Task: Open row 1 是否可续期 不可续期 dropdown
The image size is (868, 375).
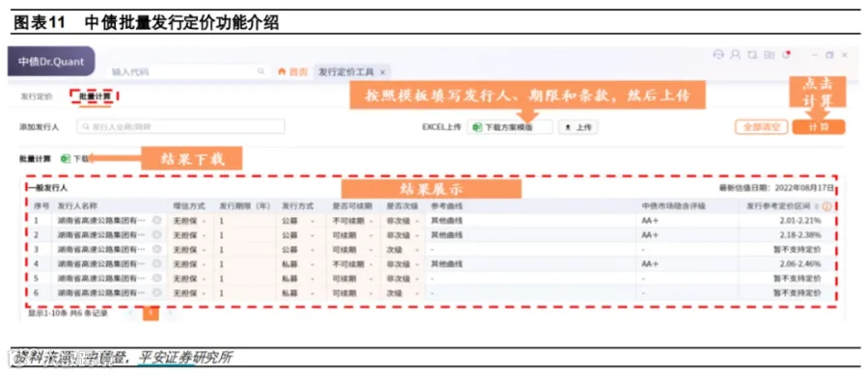Action: coord(353,221)
